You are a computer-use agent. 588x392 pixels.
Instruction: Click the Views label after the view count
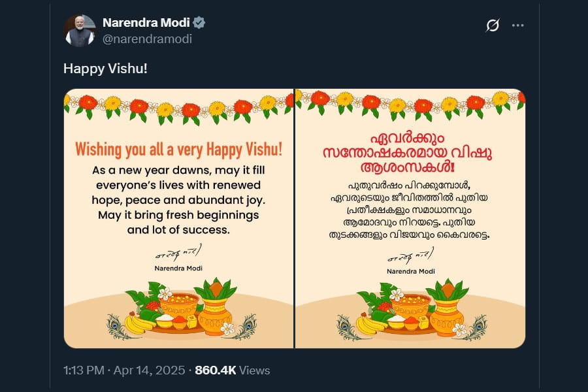254,370
